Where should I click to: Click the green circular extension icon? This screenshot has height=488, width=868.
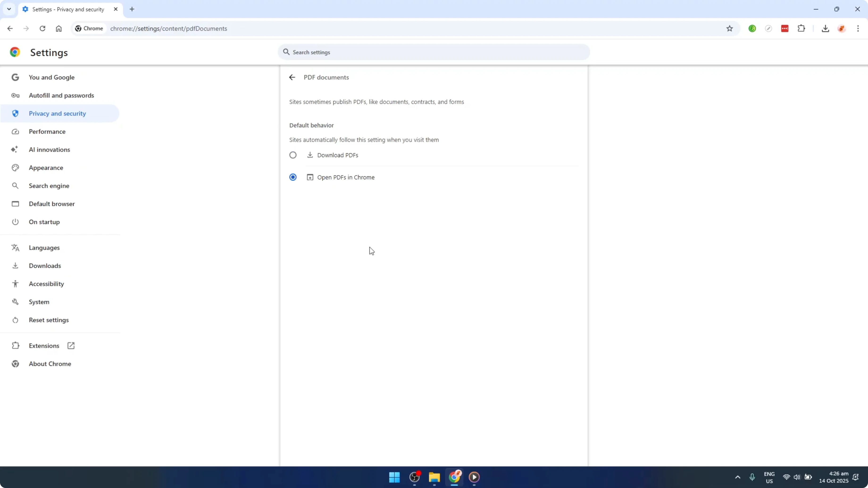[752, 29]
